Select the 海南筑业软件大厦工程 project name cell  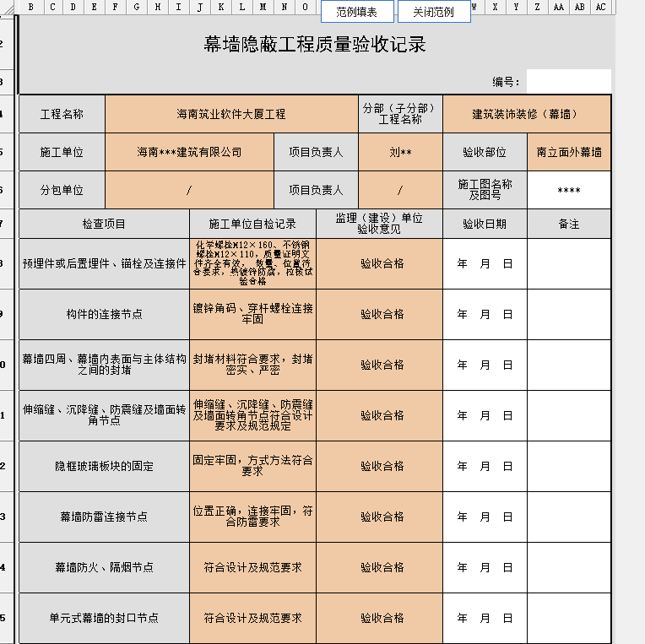point(231,114)
